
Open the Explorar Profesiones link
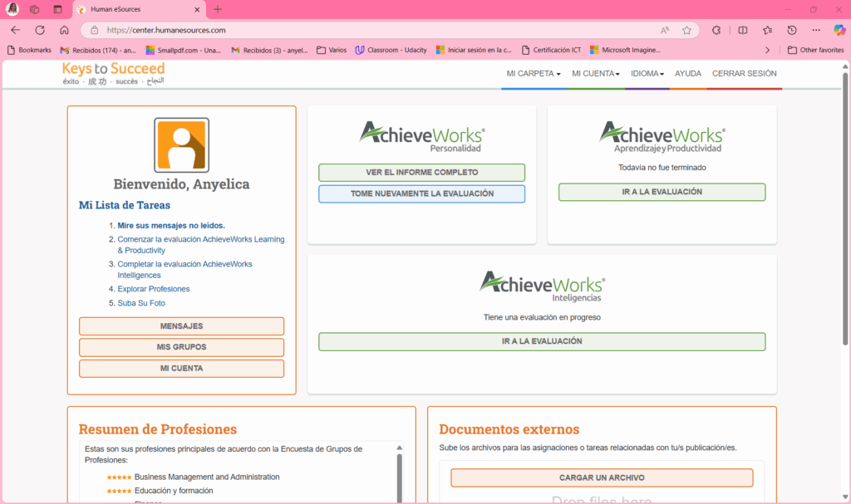[x=154, y=289]
